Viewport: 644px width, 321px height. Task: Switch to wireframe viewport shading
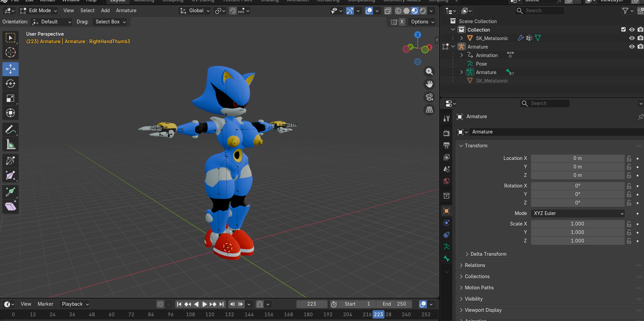tap(398, 11)
